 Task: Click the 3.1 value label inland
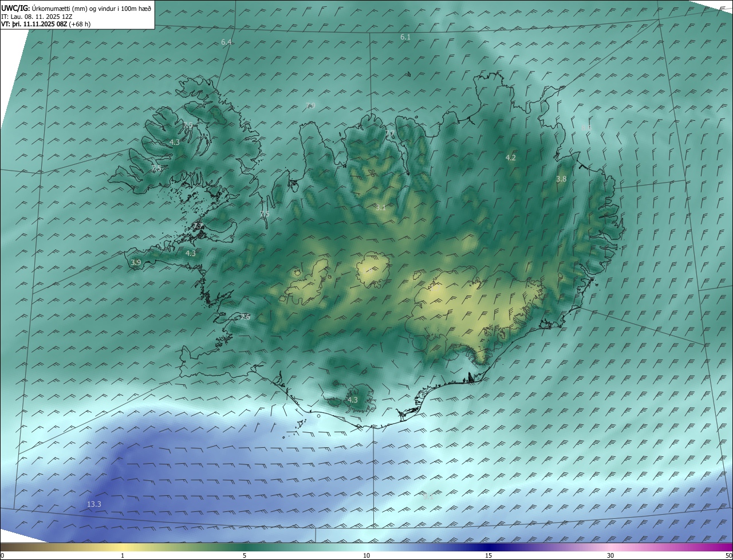point(380,208)
